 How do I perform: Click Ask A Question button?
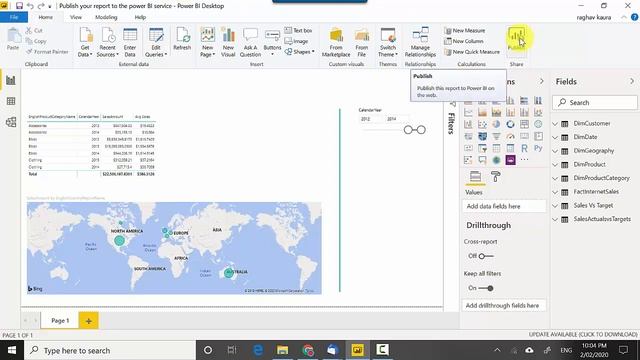click(x=250, y=42)
